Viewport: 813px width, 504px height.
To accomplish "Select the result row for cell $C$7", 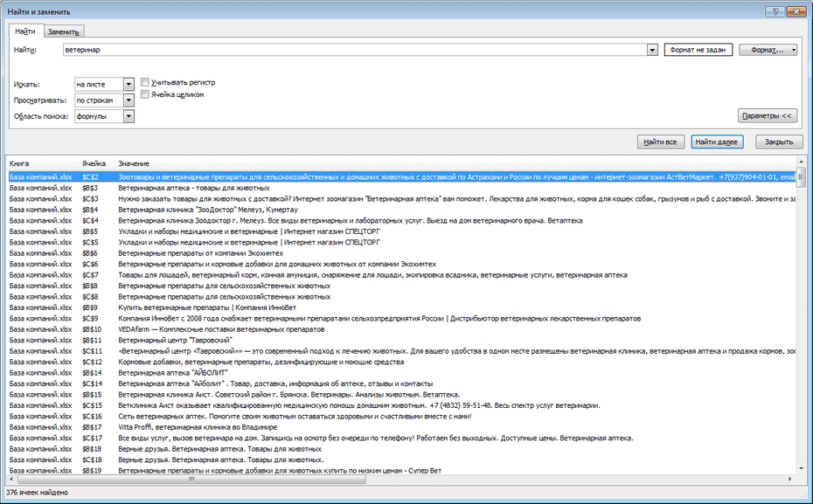I will pos(401,275).
